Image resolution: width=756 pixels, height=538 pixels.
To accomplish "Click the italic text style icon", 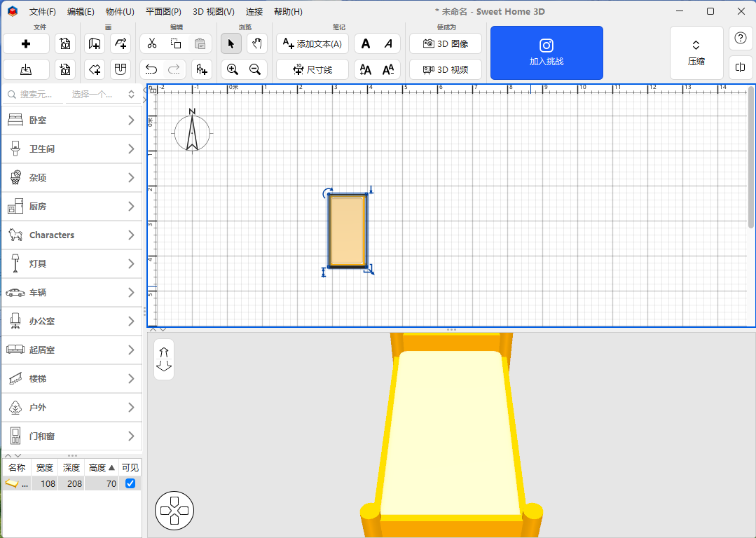I will tap(388, 43).
